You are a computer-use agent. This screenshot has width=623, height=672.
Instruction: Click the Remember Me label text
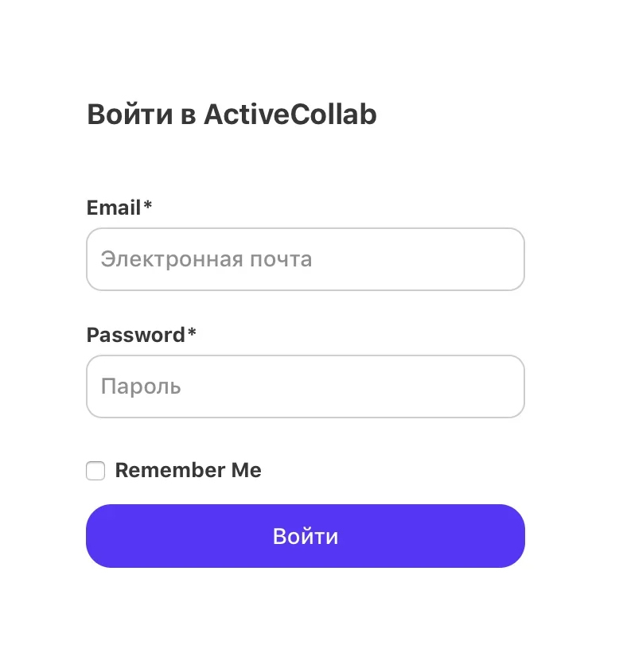(188, 471)
